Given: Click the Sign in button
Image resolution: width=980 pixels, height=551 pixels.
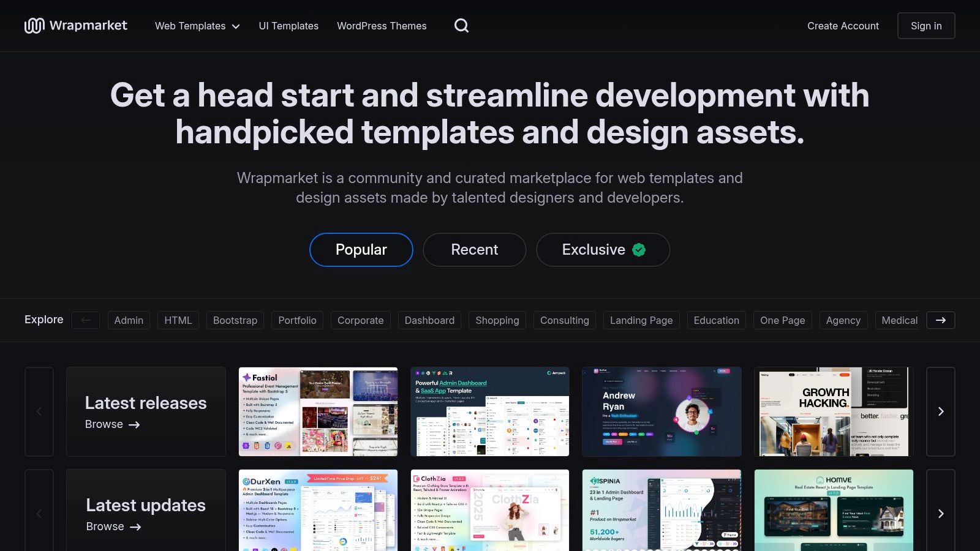Looking at the screenshot, I should 926,26.
